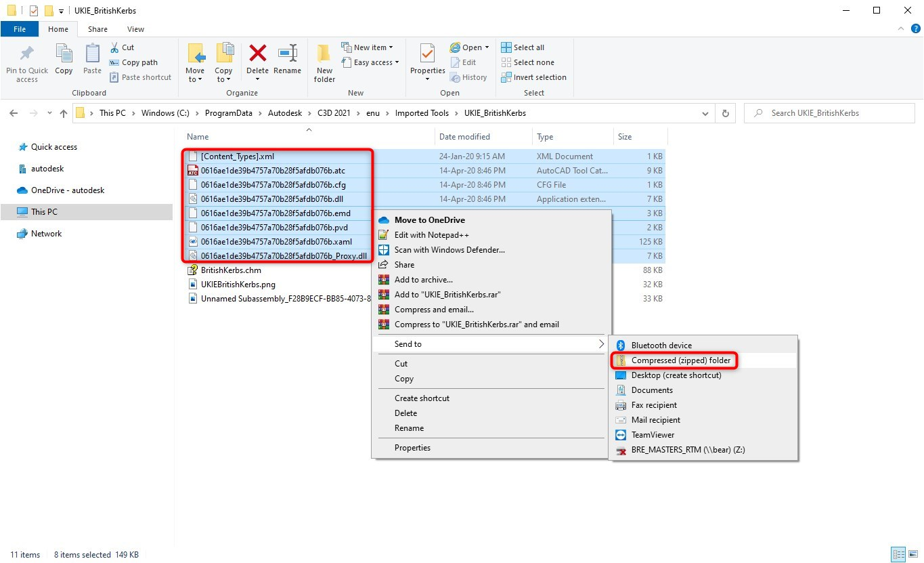Open the New item dropdown
Image resolution: width=924 pixels, height=563 pixels.
pyautogui.click(x=369, y=47)
